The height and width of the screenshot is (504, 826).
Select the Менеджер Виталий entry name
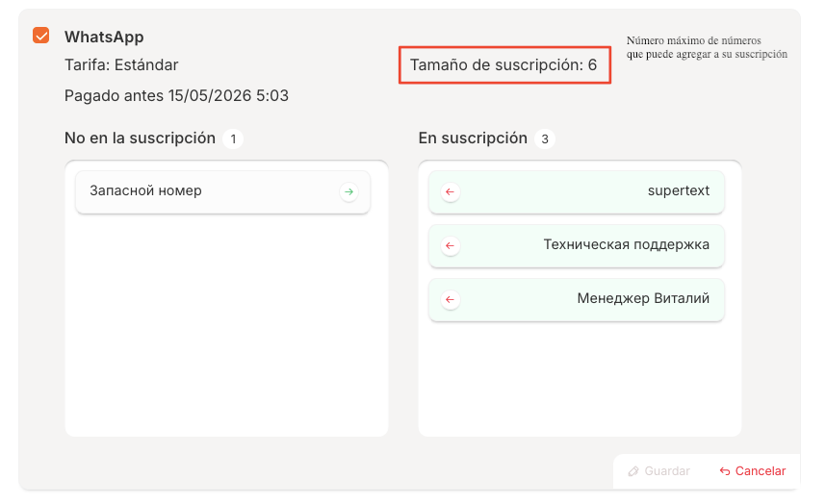(642, 298)
